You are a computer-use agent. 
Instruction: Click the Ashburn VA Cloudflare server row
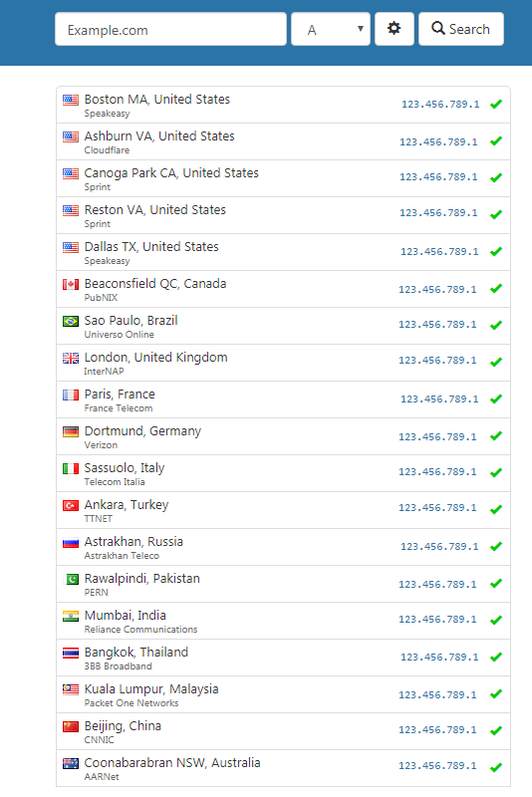(x=283, y=141)
